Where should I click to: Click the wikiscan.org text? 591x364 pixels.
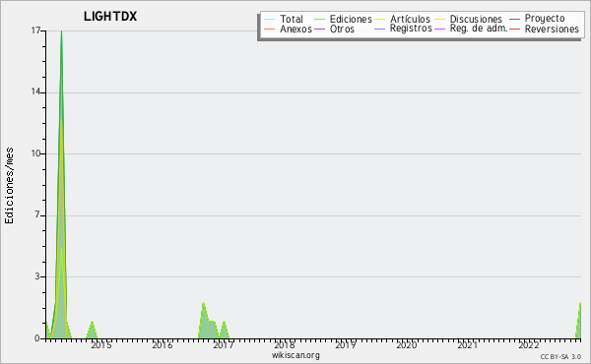(295, 355)
